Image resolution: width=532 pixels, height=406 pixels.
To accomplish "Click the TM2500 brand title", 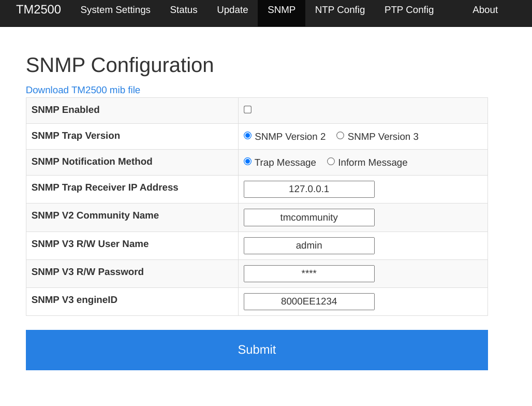I will tap(38, 10).
